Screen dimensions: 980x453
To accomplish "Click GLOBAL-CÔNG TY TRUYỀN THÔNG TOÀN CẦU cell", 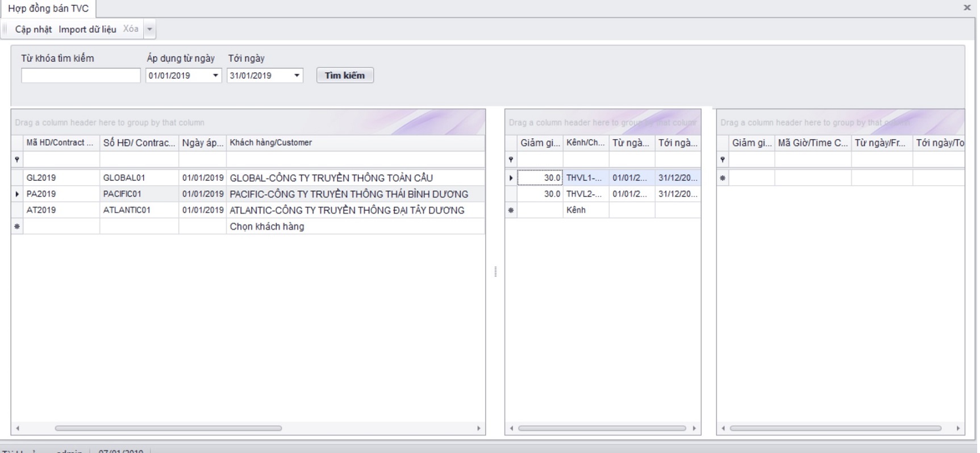I will click(x=356, y=178).
